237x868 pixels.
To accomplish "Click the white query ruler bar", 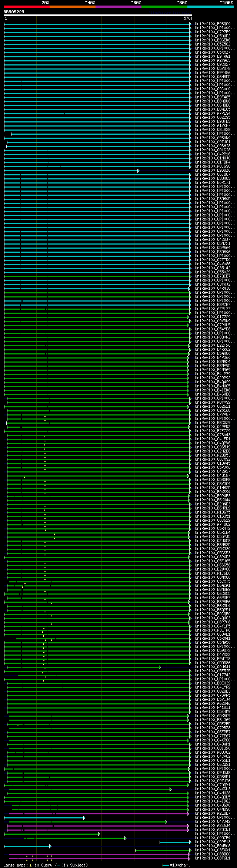I will 98,16.
